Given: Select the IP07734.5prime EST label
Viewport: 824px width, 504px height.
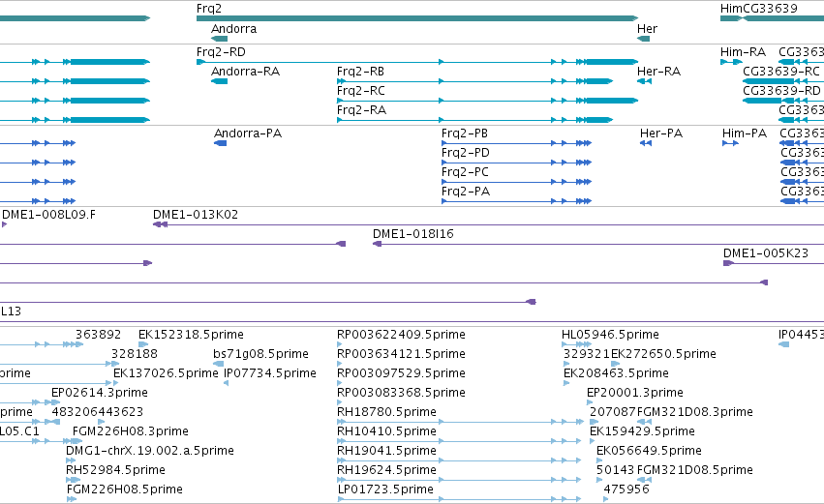Looking at the screenshot, I should click(x=270, y=373).
